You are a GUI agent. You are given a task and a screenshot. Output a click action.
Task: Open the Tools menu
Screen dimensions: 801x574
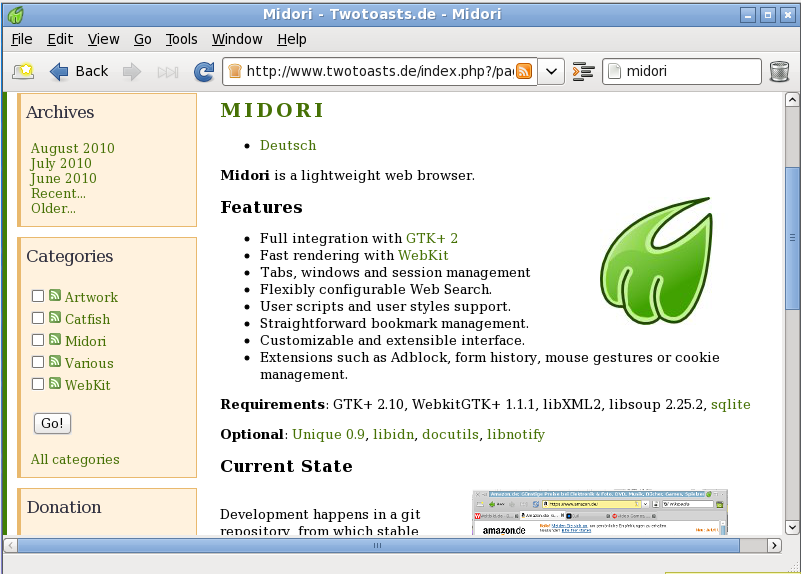click(x=181, y=39)
